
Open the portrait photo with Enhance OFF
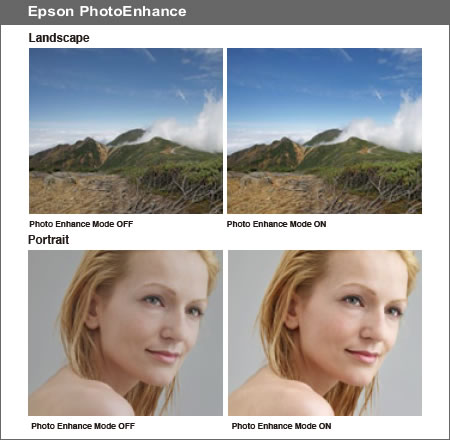(125, 333)
